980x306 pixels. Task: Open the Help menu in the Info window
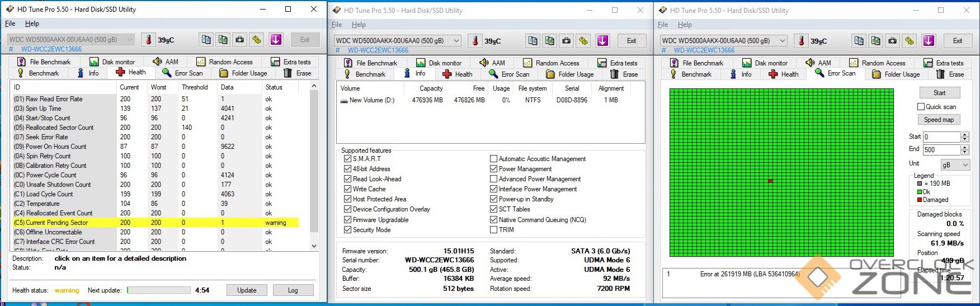point(358,25)
